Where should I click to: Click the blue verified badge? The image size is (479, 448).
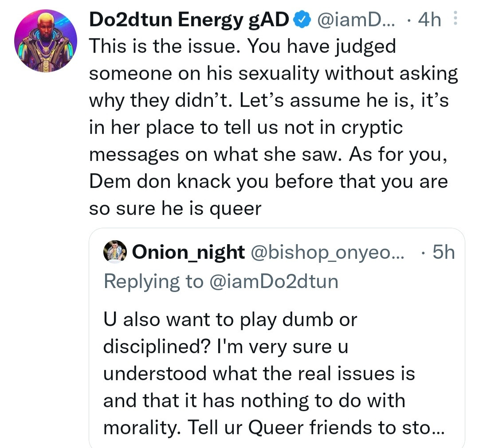coord(302,20)
